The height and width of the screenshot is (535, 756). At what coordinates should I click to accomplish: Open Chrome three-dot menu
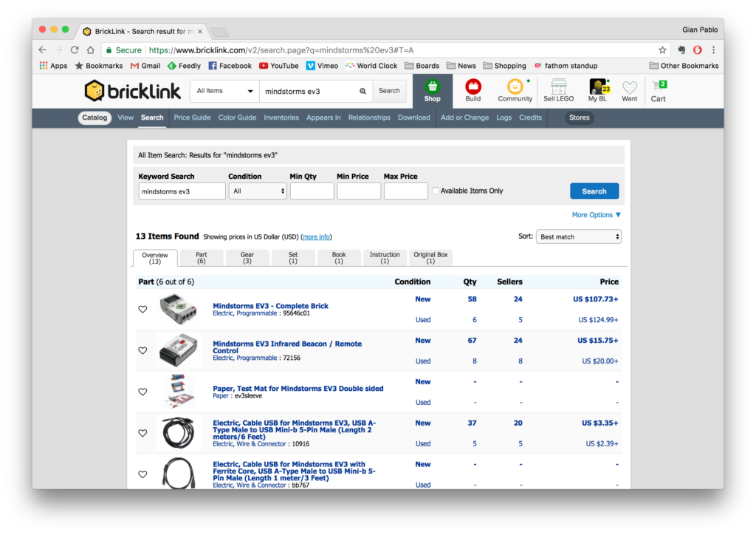[x=714, y=50]
